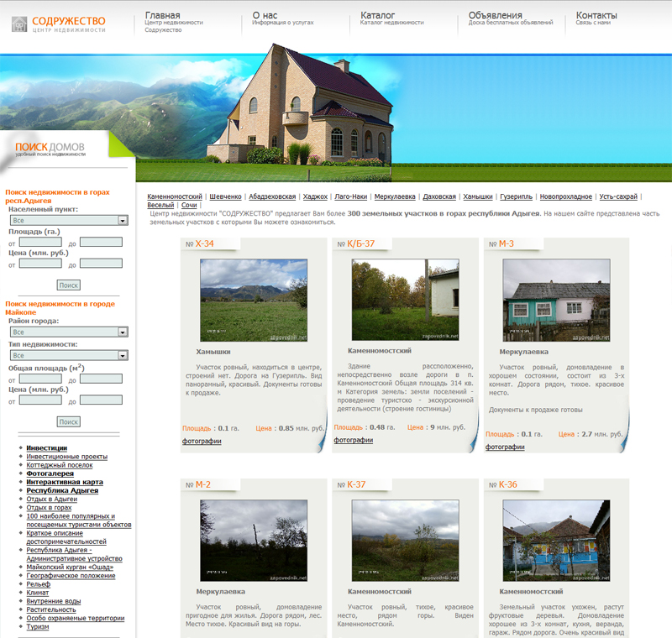Open the Фотогалерея sidebar link
This screenshot has height=638, width=672.
[50, 473]
